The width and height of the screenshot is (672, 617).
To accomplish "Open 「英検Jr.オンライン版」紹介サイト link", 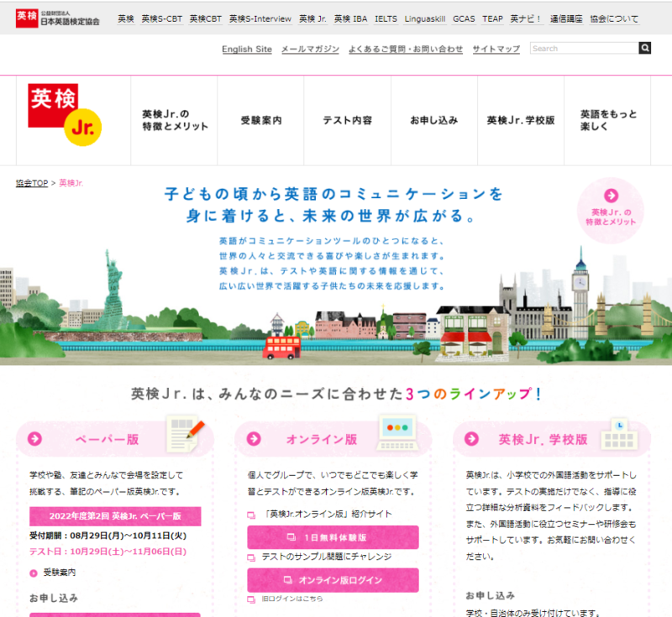I will tap(327, 514).
